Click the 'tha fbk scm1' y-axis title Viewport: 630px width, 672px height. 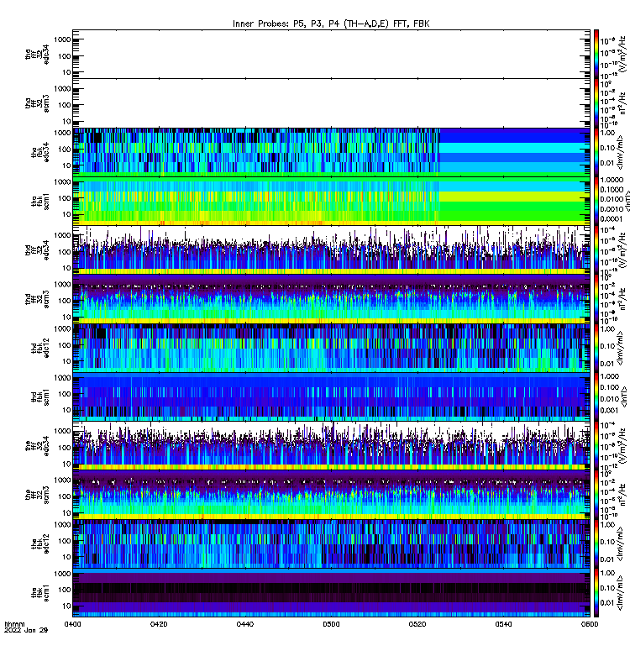coord(40,201)
